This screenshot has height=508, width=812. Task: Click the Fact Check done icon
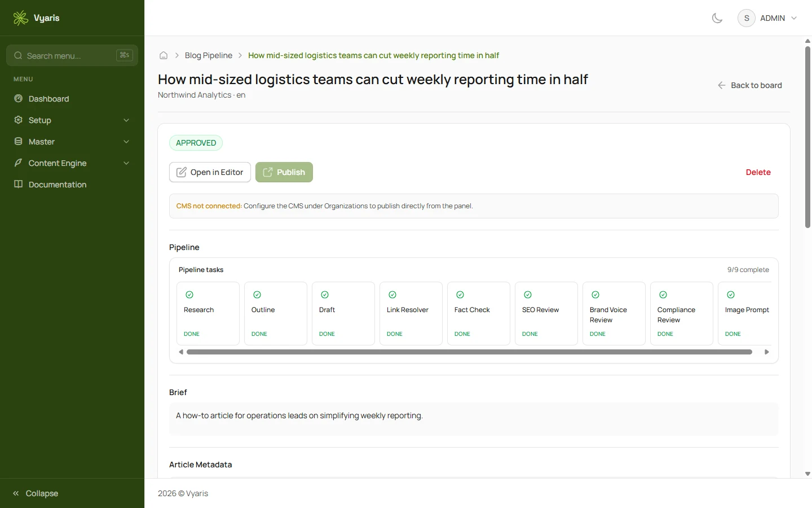460,295
